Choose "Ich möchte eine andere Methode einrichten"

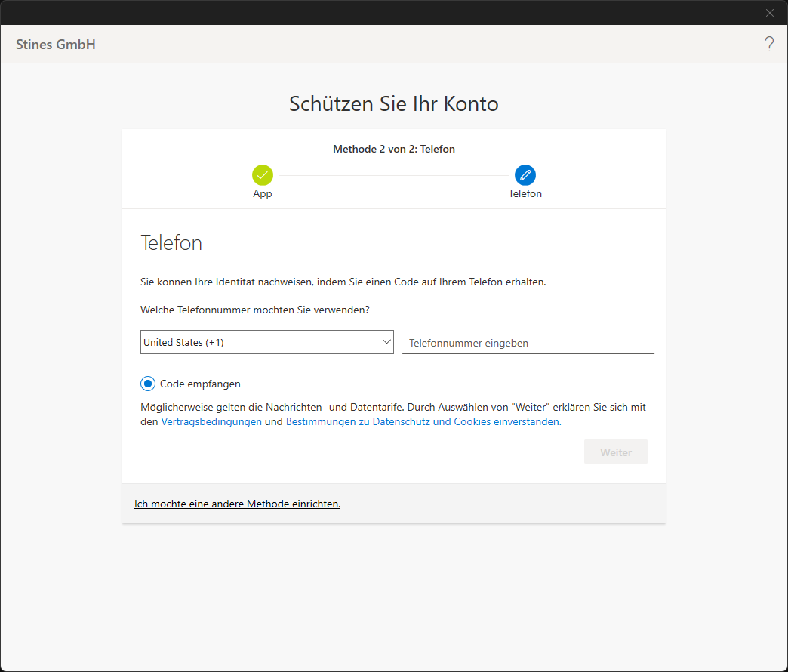tap(237, 504)
